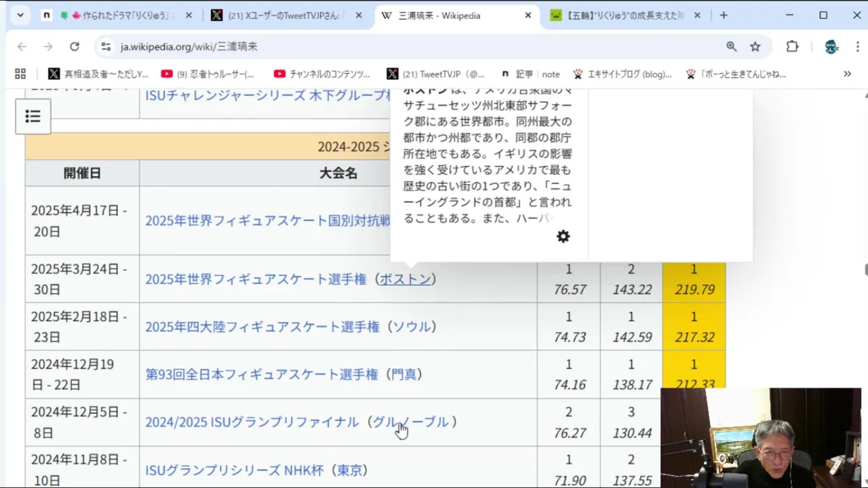The width and height of the screenshot is (868, 488).
Task: Open the 記事 note bookmark
Action: pyautogui.click(x=530, y=74)
